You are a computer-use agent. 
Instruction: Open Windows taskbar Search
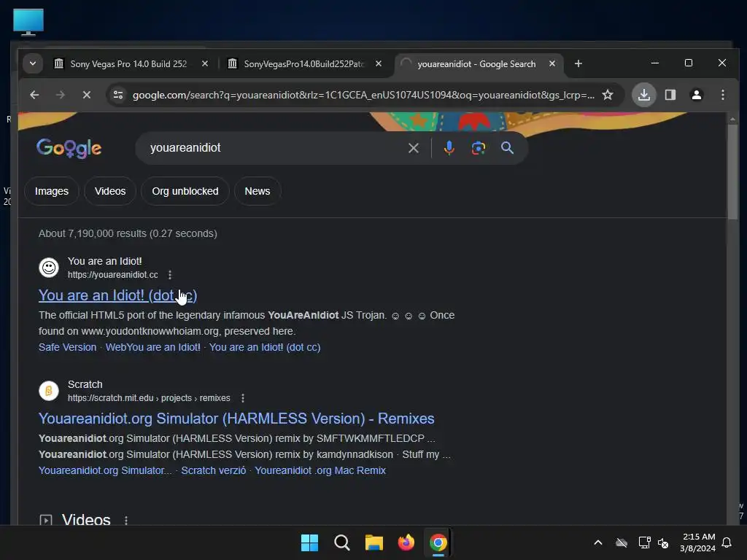pyautogui.click(x=342, y=542)
